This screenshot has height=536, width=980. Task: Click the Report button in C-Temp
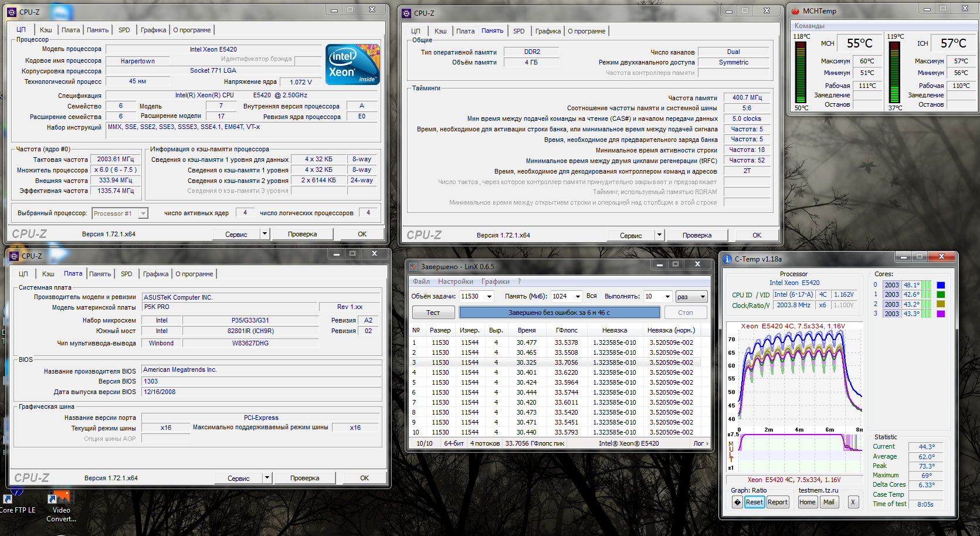[x=778, y=502]
